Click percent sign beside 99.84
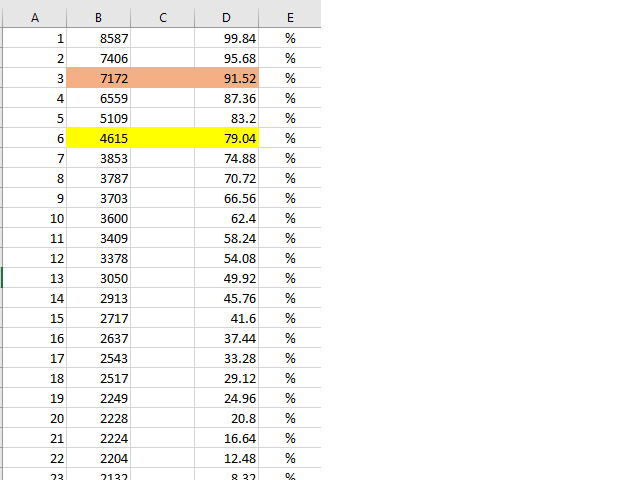This screenshot has width=640, height=480. [290, 38]
